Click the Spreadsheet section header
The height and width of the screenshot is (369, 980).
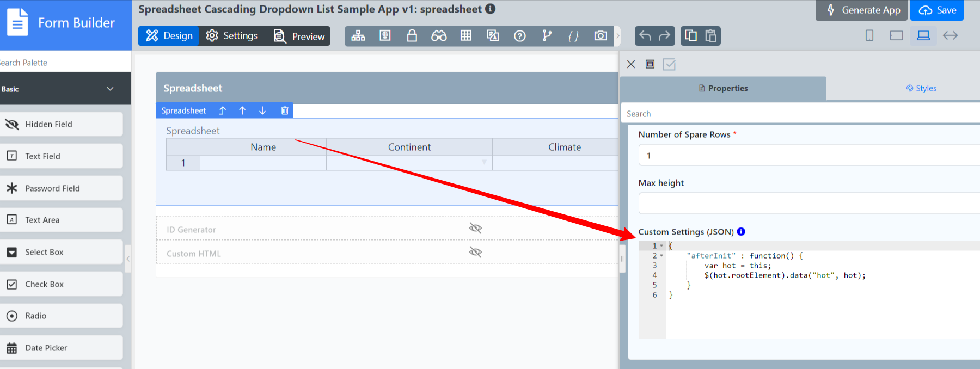click(387, 88)
